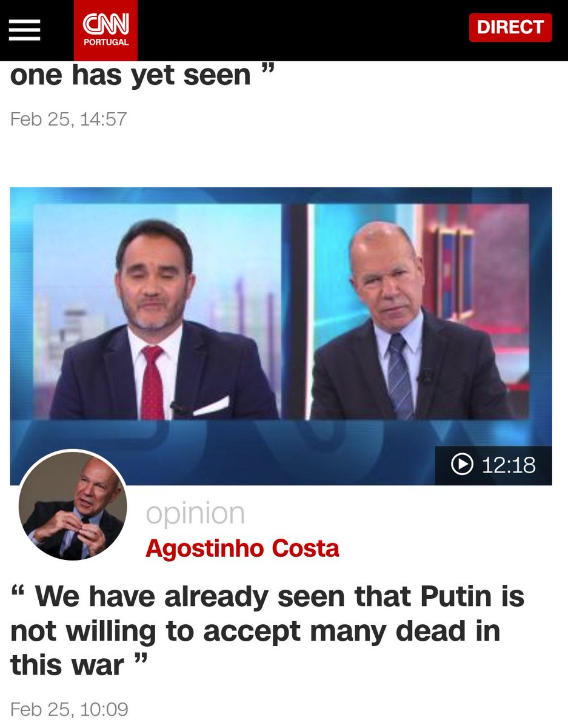Click the 'this war' ending headline line
This screenshot has height=728, width=568.
pos(79,666)
